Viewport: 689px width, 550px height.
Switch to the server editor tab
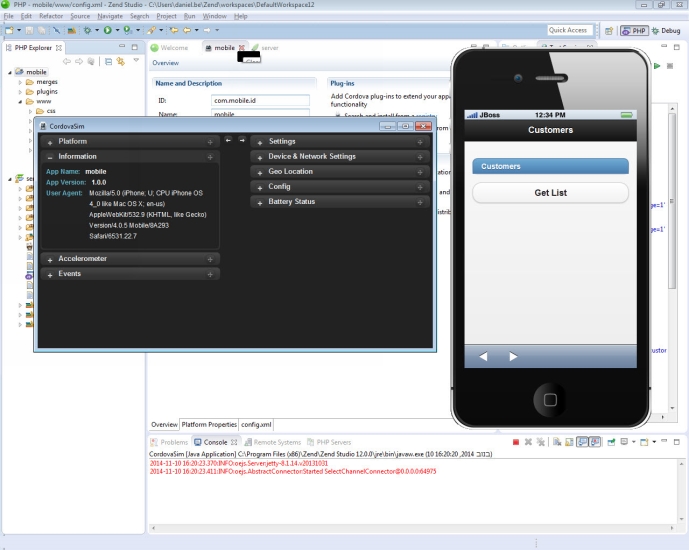coord(265,47)
